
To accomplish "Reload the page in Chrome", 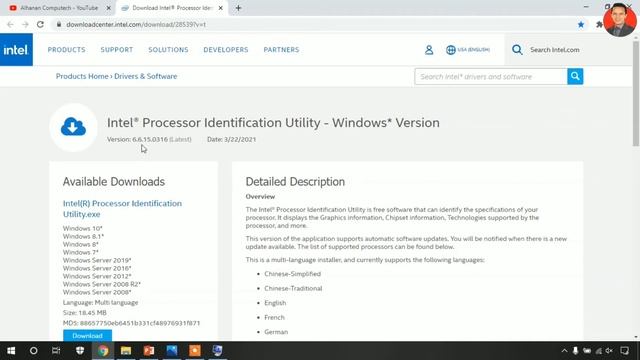I will 40,24.
